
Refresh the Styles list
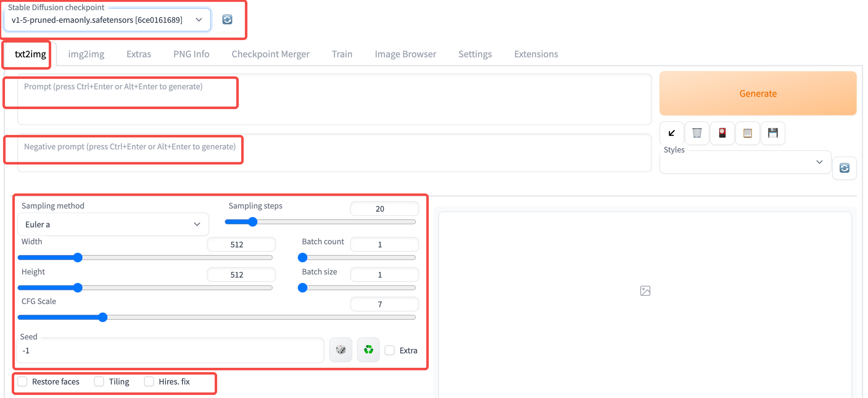(844, 168)
